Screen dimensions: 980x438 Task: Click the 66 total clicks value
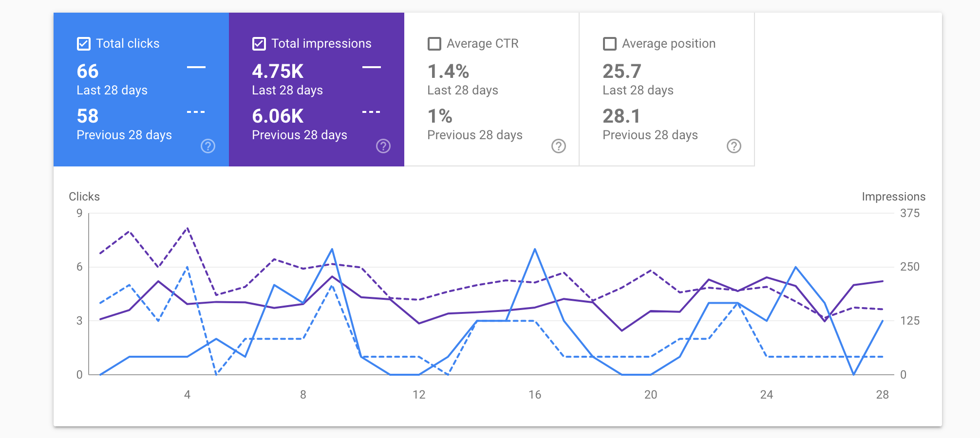pos(88,72)
